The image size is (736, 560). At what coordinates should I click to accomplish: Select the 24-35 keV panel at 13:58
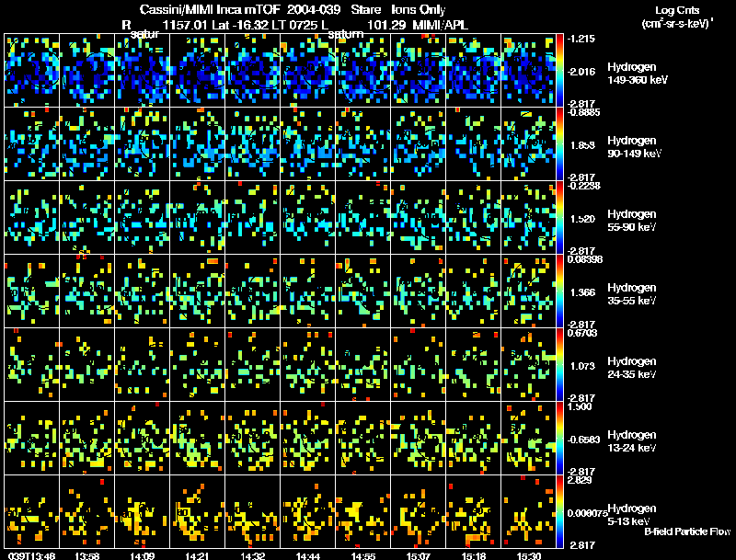tap(86, 365)
